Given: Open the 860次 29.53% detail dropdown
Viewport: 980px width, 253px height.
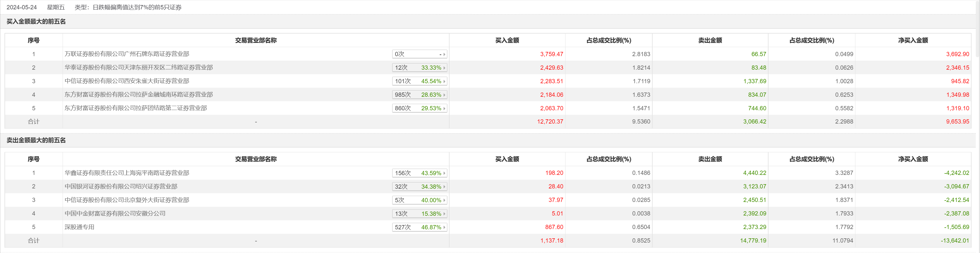Looking at the screenshot, I should pos(419,108).
